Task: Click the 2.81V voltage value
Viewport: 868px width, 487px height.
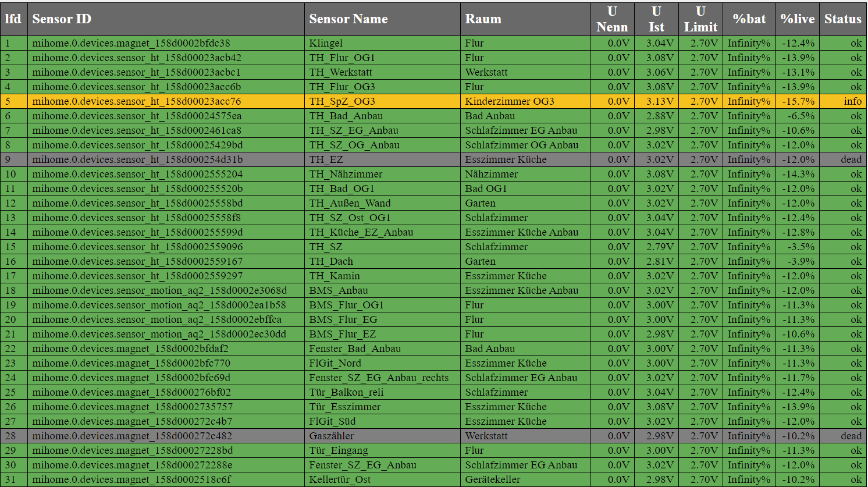Action: tap(660, 261)
